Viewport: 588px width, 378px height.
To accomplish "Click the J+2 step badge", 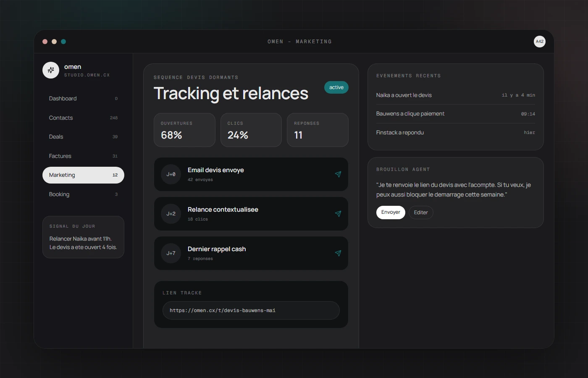I will [171, 214].
